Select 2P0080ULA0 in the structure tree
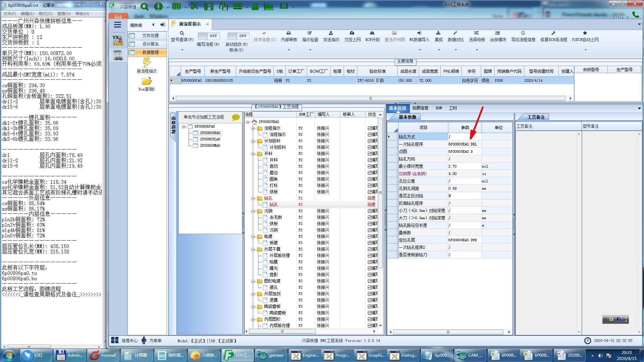This screenshot has height=362, width=644. [x=210, y=139]
